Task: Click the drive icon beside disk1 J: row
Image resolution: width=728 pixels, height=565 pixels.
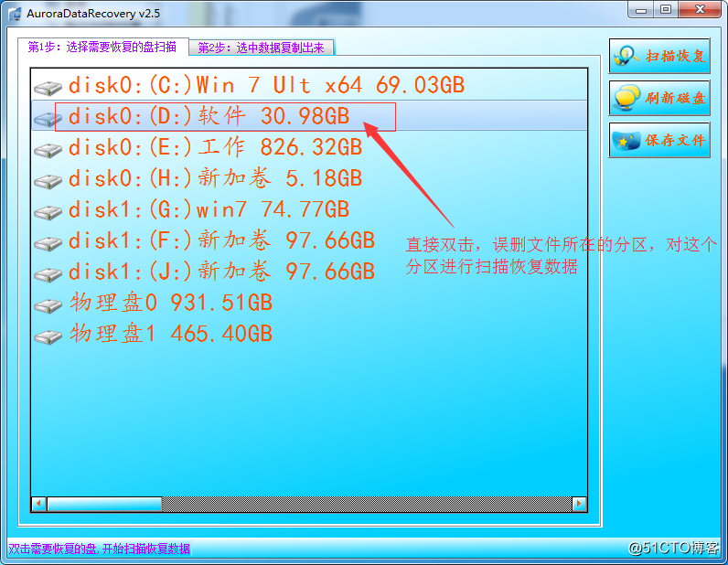Action: tap(48, 274)
